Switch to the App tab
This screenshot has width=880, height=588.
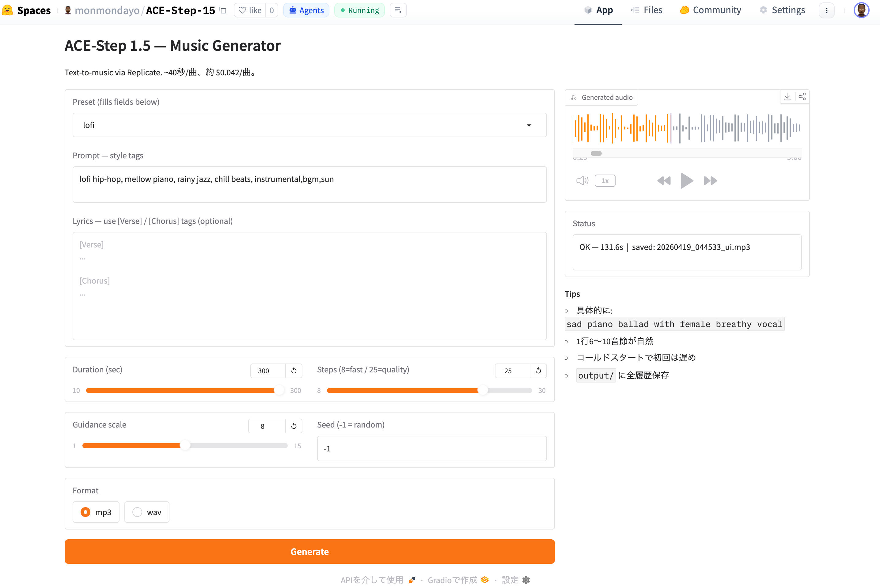coord(598,10)
